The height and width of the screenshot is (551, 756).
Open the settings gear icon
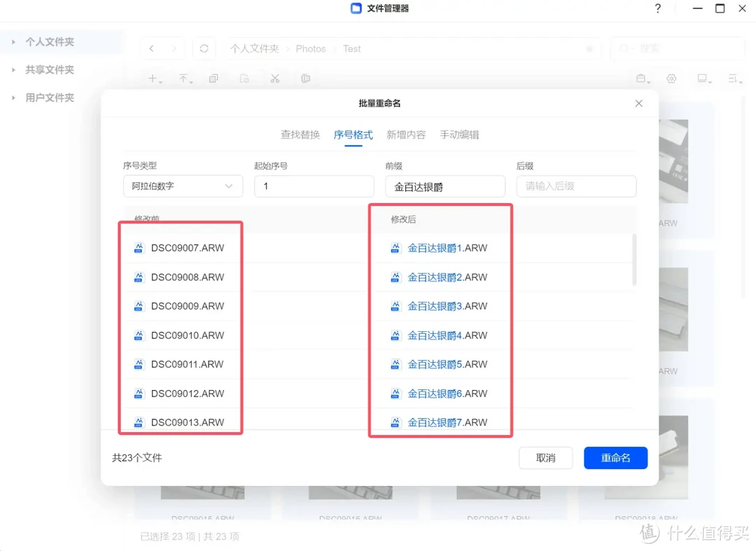coord(671,78)
